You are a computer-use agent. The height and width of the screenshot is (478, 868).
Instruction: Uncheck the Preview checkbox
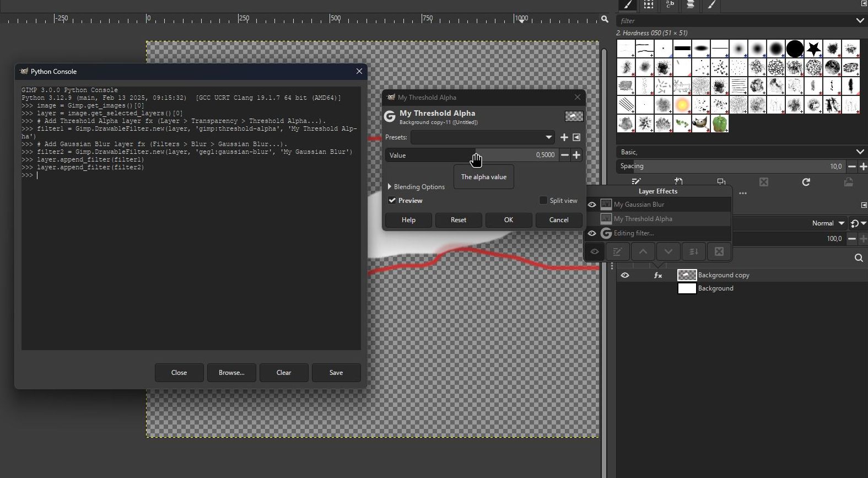point(392,201)
